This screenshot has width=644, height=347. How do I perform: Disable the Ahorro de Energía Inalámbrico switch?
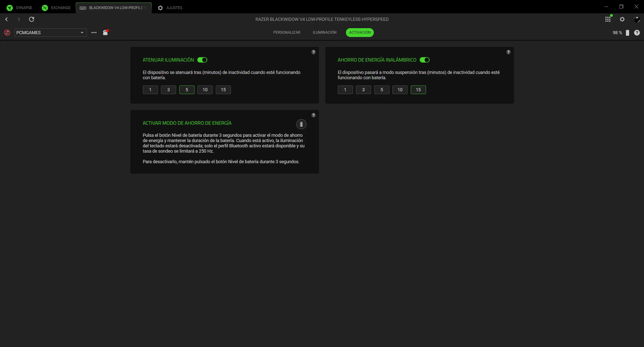425,60
